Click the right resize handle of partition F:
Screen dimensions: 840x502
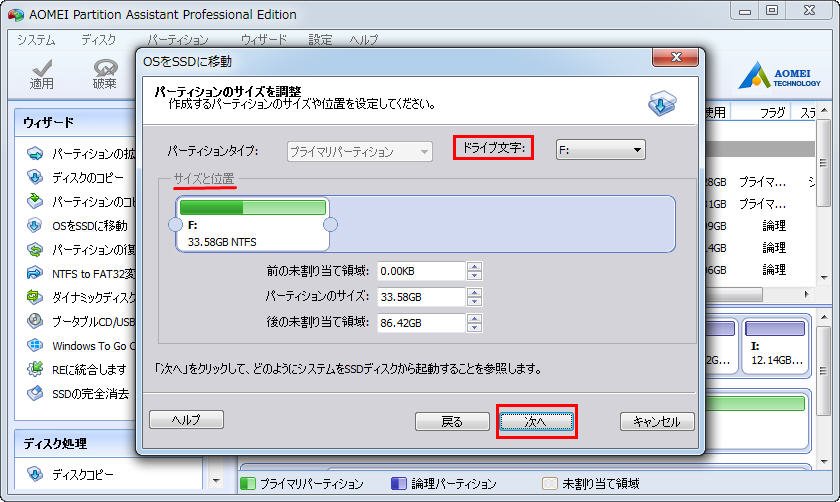[x=331, y=224]
